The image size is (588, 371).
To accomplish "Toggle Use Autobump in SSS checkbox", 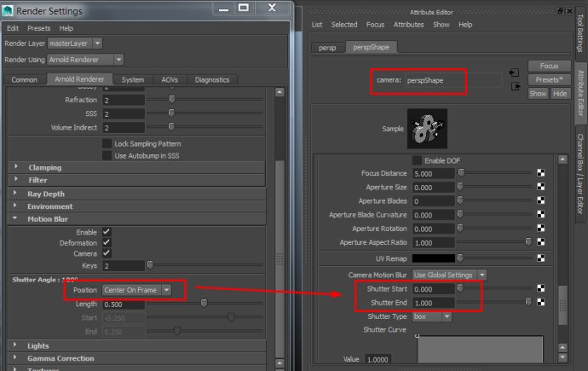I will click(107, 155).
